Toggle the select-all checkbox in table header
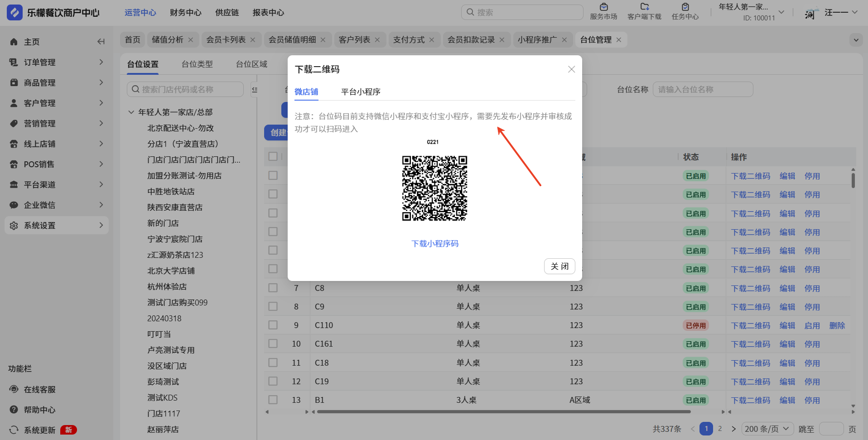868x440 pixels. pyautogui.click(x=273, y=156)
